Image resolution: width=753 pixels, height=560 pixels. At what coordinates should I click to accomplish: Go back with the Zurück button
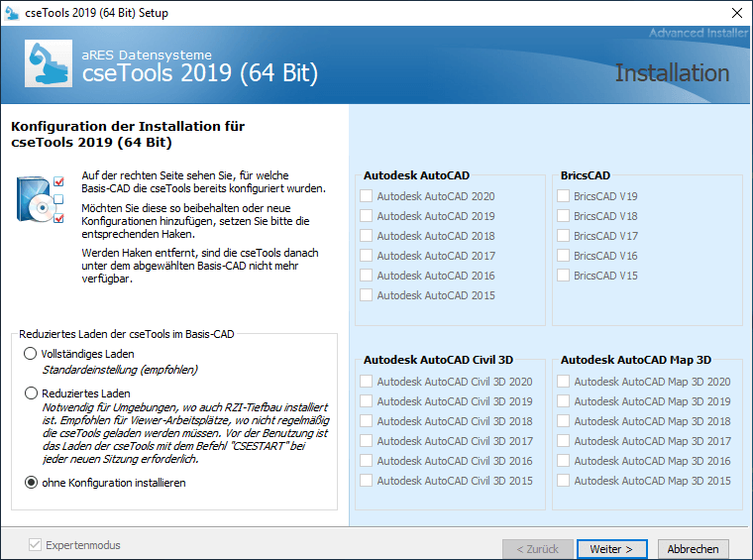537,549
